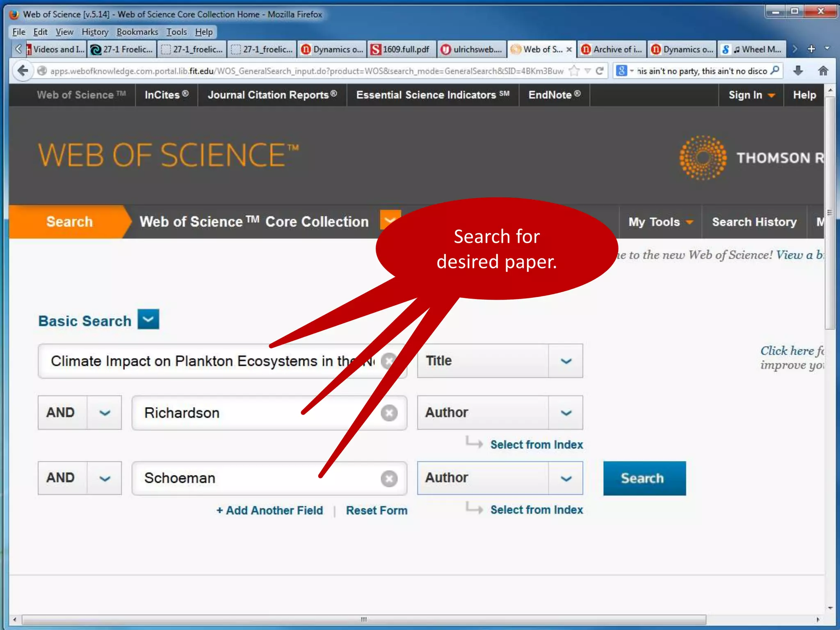The image size is (840, 630).
Task: Open a new tab with the plus icon
Action: click(x=811, y=49)
